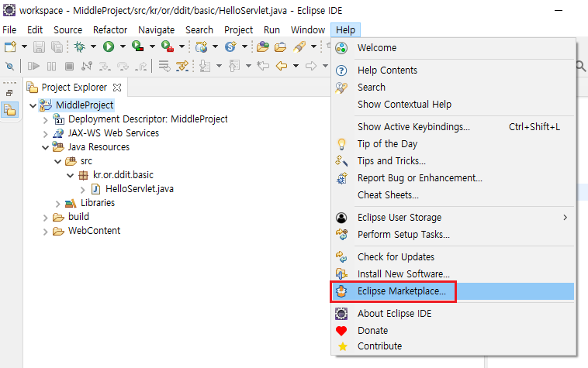The image size is (588, 368).
Task: Collapse the Java Resources node
Action: [x=45, y=147]
